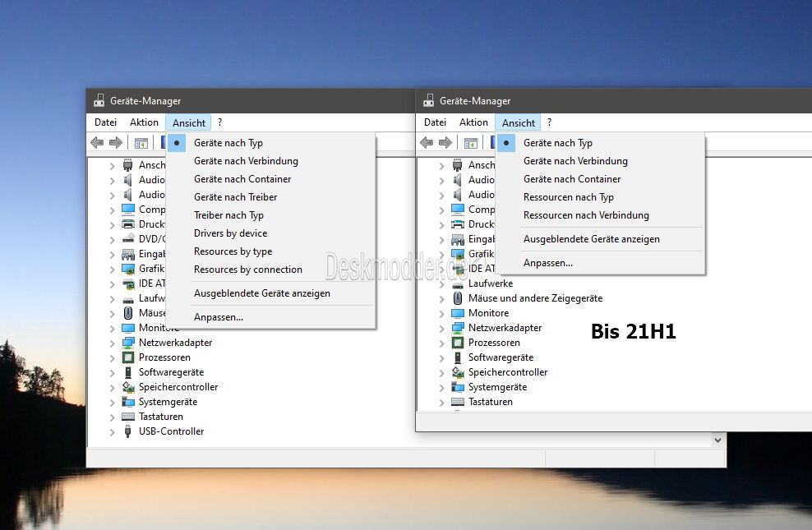Click Geräte-Manager title icon in right window
This screenshot has height=530, width=812.
click(x=428, y=100)
